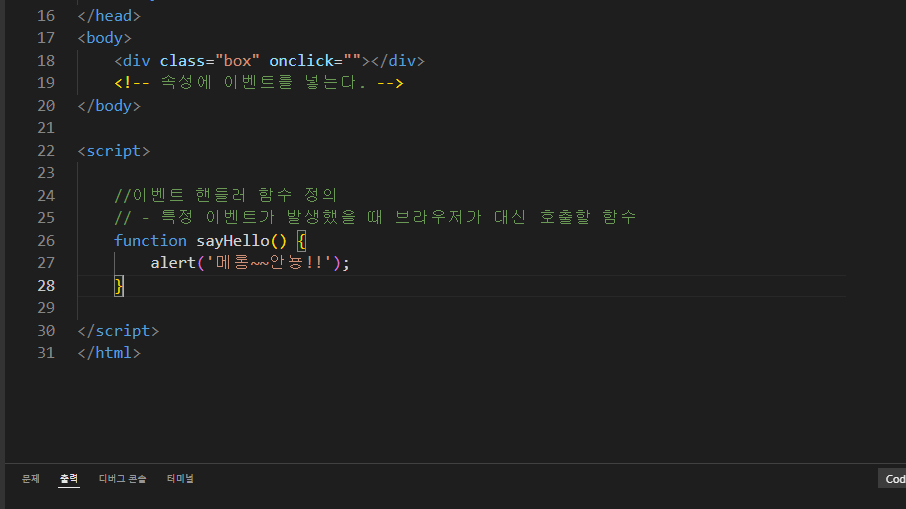Click line number 16 in the gutter

(x=46, y=16)
